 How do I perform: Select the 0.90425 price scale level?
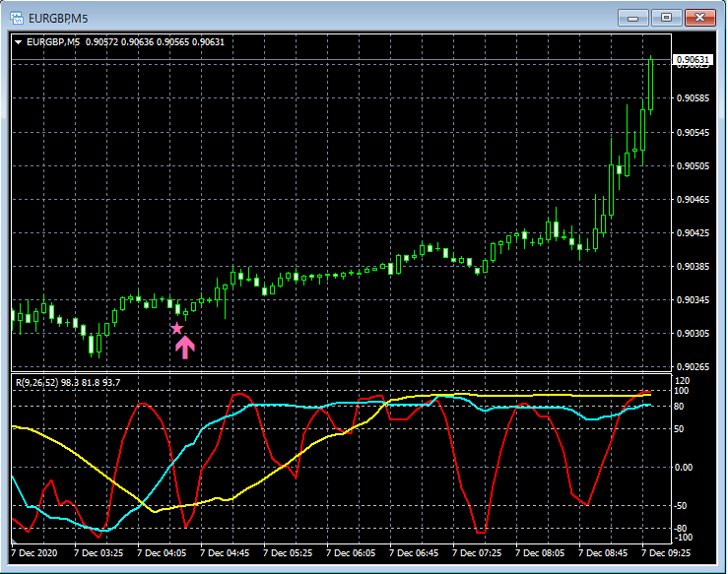(694, 233)
